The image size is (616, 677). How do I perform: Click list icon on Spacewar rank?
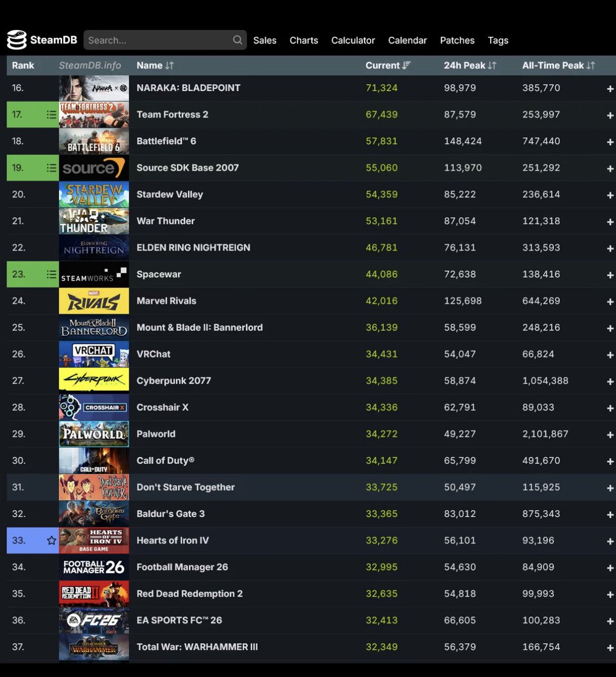[51, 274]
